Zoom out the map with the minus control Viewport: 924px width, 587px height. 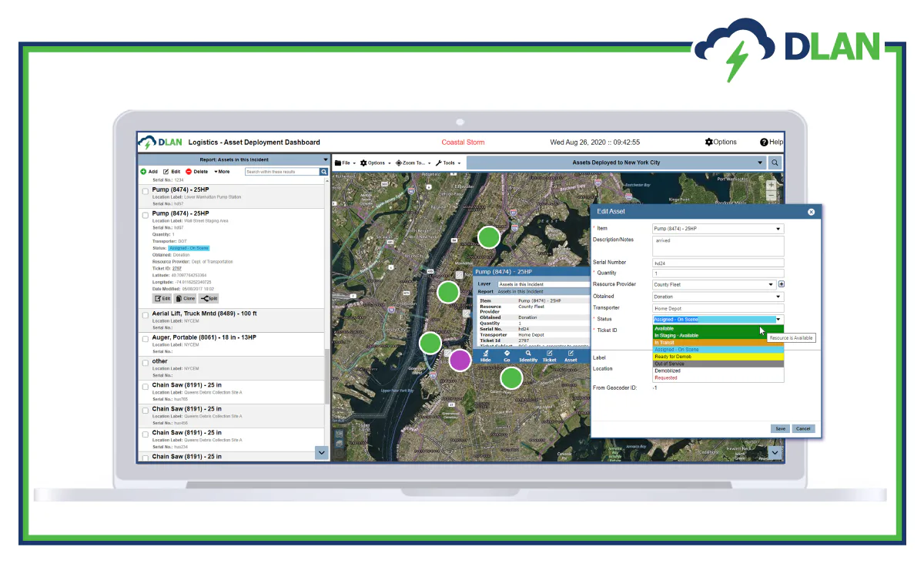(x=772, y=196)
